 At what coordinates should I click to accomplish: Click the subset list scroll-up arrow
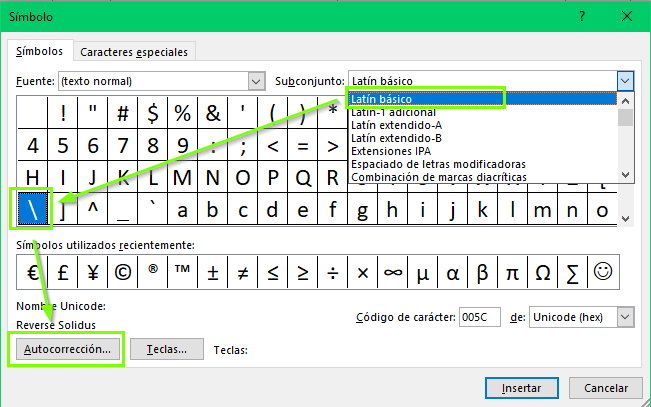626,101
